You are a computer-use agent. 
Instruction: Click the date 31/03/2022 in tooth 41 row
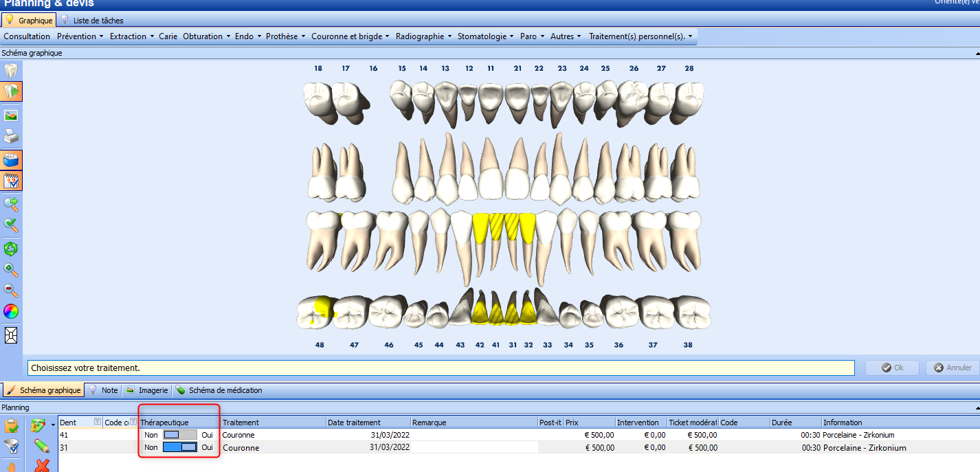(390, 435)
